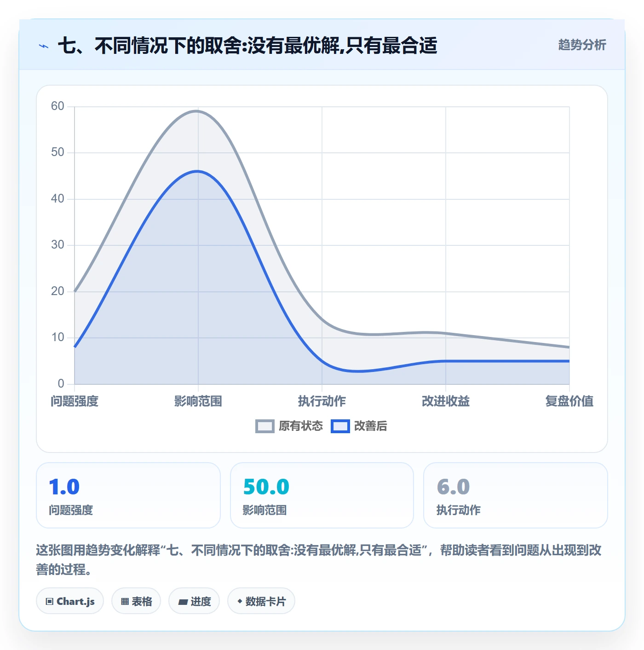
Task: Click the lightning bolt icon beside the title
Action: pos(44,46)
